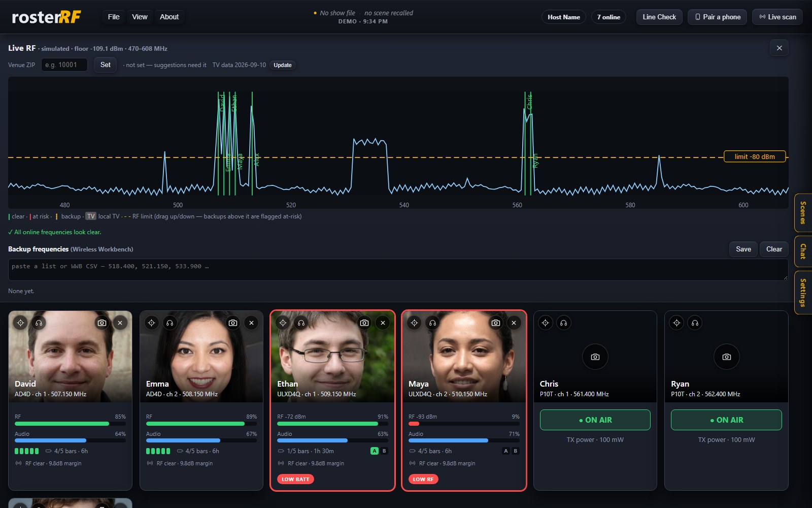
Task: Click the LOW BATT badge on Ethan's card
Action: pyautogui.click(x=295, y=479)
